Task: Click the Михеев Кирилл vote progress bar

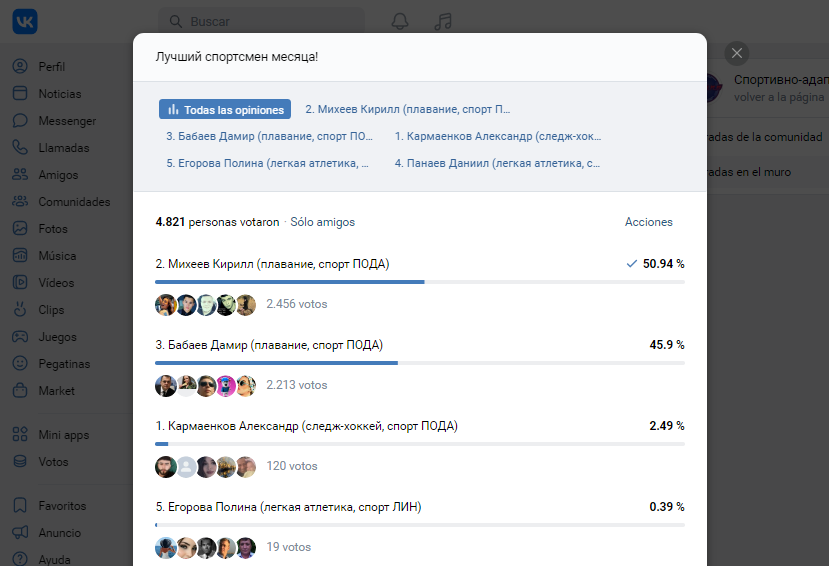Action: 420,282
